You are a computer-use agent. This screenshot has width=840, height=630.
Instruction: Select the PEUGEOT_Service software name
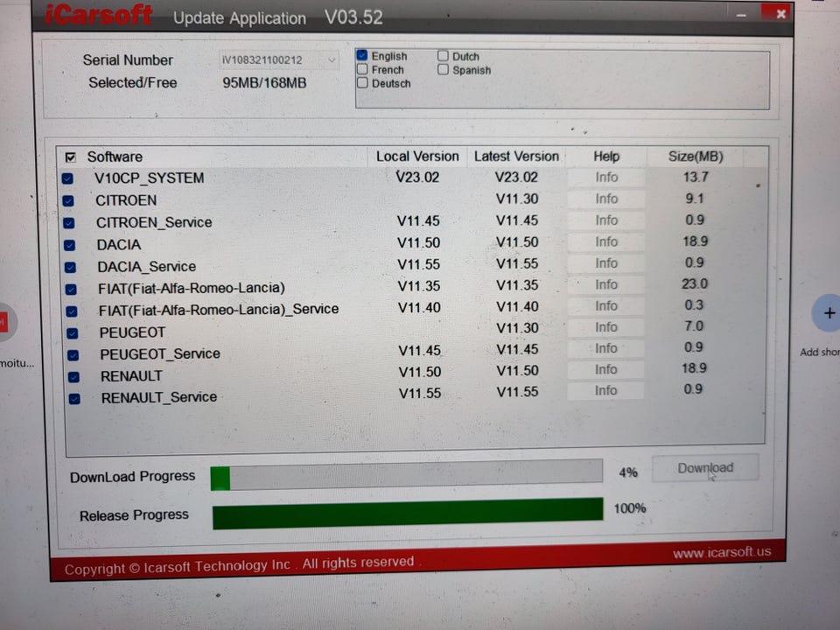[159, 354]
